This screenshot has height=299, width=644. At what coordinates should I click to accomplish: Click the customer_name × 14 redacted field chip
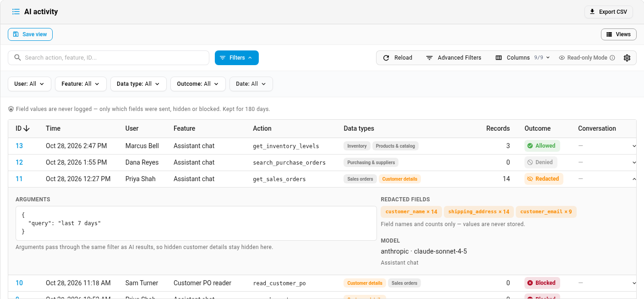point(411,212)
